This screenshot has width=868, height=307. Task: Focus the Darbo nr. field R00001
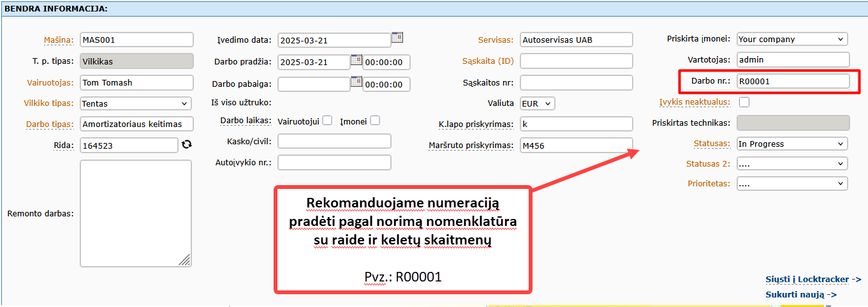(793, 81)
